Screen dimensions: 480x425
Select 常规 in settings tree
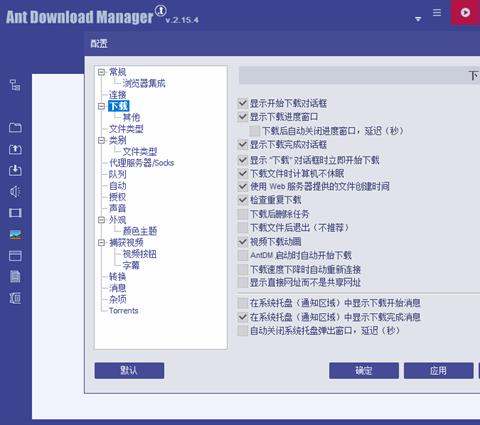[118, 72]
